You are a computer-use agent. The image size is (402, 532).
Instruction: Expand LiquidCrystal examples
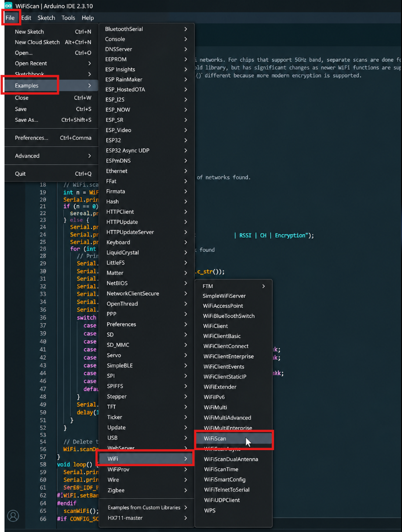(146, 253)
